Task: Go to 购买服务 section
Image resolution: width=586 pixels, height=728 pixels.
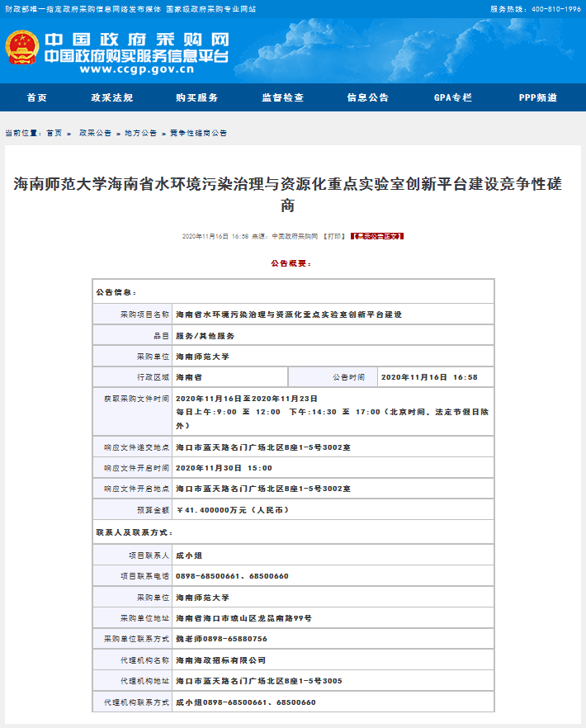Action: [197, 97]
